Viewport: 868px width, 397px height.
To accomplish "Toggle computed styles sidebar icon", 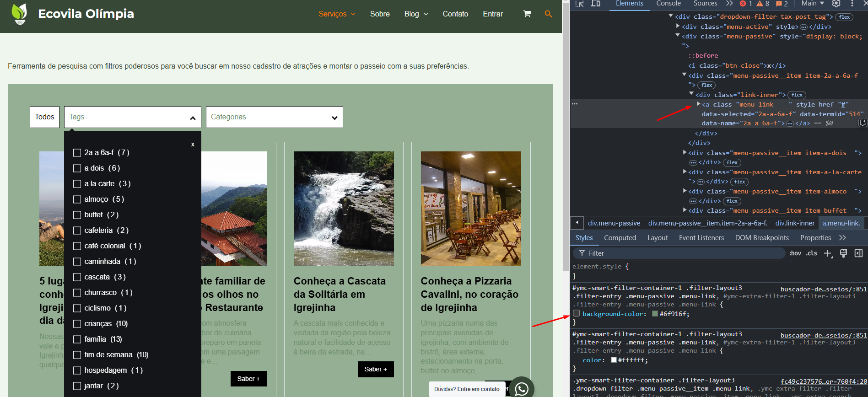I will point(858,253).
